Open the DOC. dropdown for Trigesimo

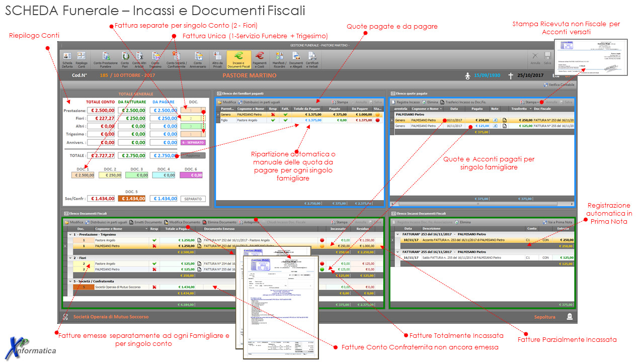click(203, 134)
